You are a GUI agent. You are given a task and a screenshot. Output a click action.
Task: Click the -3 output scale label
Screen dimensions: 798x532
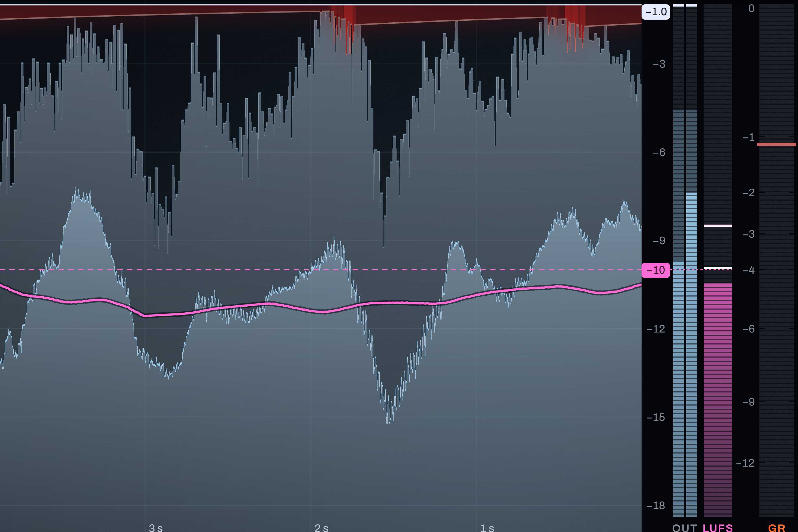[659, 64]
